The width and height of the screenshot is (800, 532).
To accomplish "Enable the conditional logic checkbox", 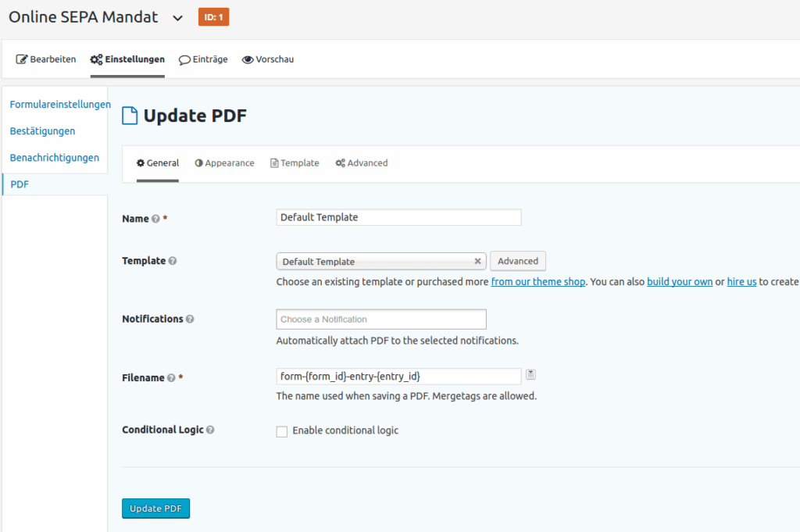I will coord(281,431).
